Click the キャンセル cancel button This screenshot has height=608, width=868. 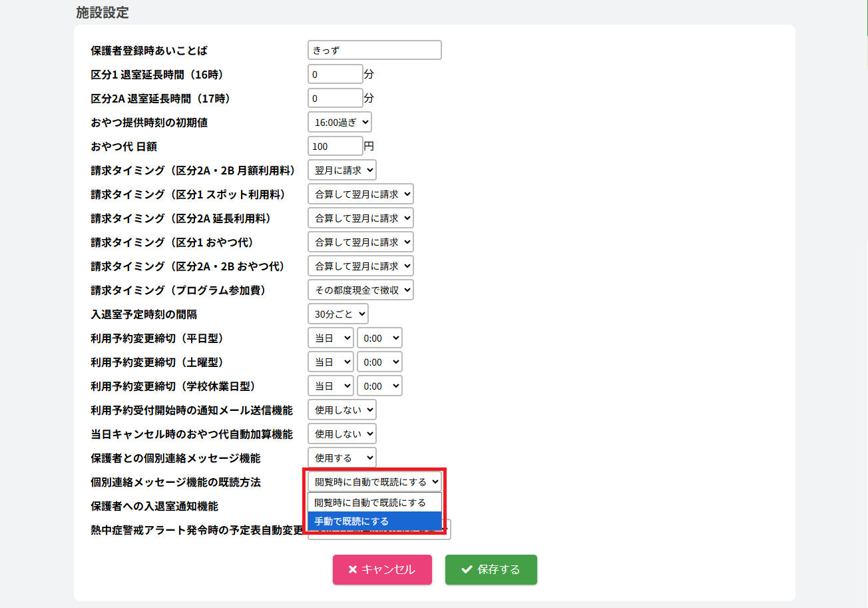382,569
